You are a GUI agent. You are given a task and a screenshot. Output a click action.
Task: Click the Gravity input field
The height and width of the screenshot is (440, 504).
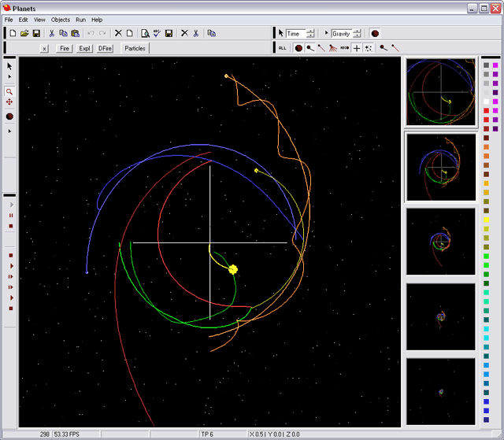click(343, 33)
